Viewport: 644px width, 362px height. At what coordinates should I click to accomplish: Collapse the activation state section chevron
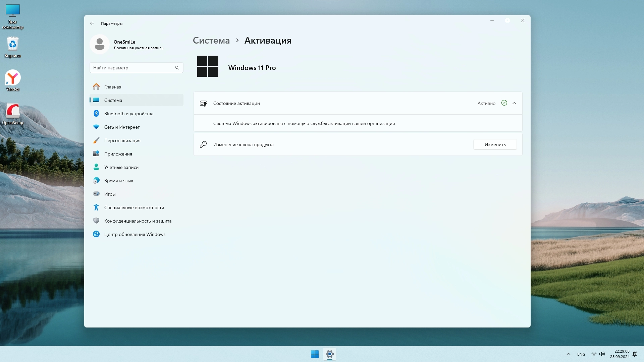pyautogui.click(x=514, y=103)
